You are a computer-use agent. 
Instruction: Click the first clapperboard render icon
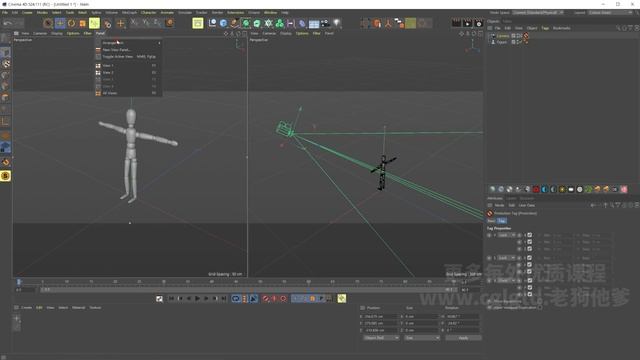tap(456, 23)
